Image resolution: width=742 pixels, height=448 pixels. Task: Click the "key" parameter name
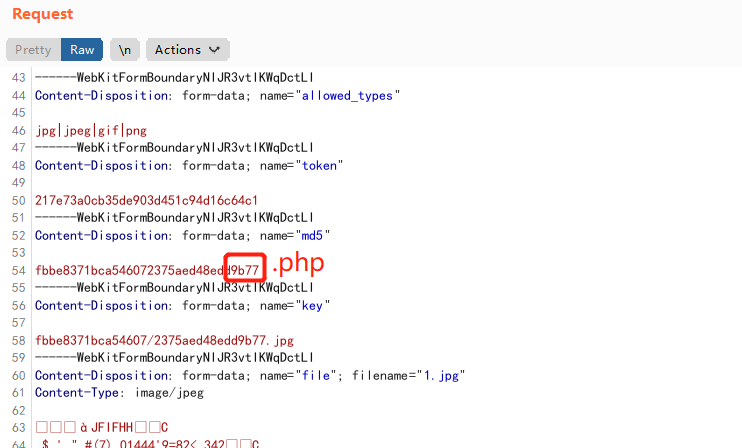[312, 306]
